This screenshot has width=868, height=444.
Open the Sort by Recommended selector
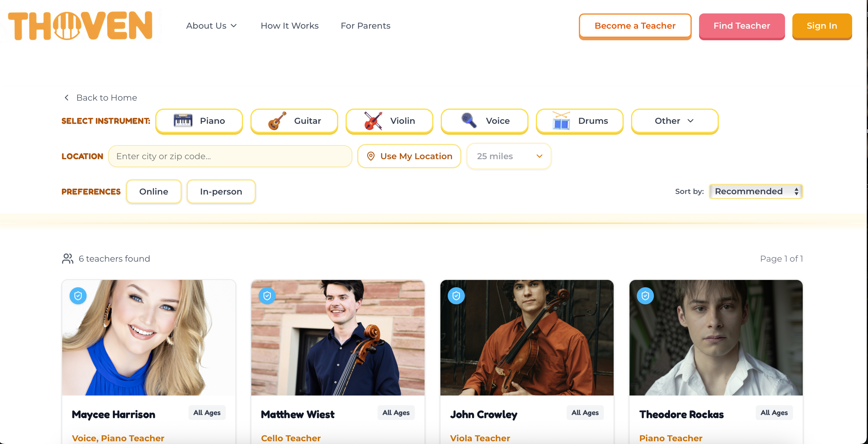click(x=755, y=191)
